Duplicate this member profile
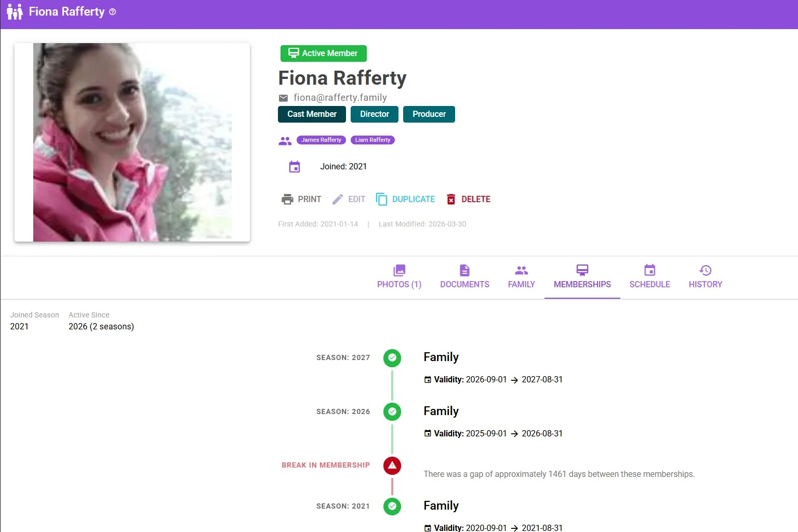 coord(405,199)
